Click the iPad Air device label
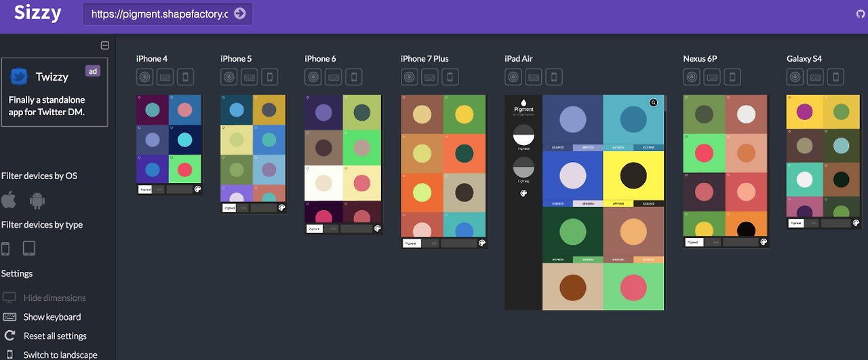The height and width of the screenshot is (360, 868). pyautogui.click(x=519, y=58)
